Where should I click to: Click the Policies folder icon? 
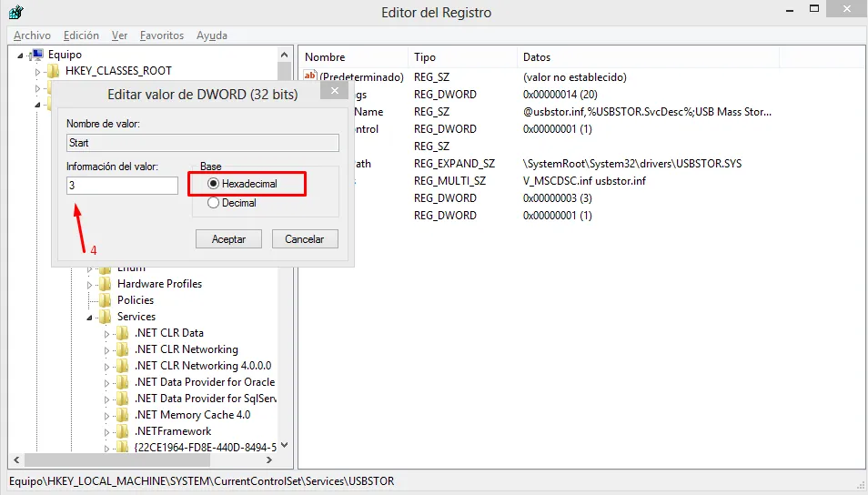click(x=106, y=300)
